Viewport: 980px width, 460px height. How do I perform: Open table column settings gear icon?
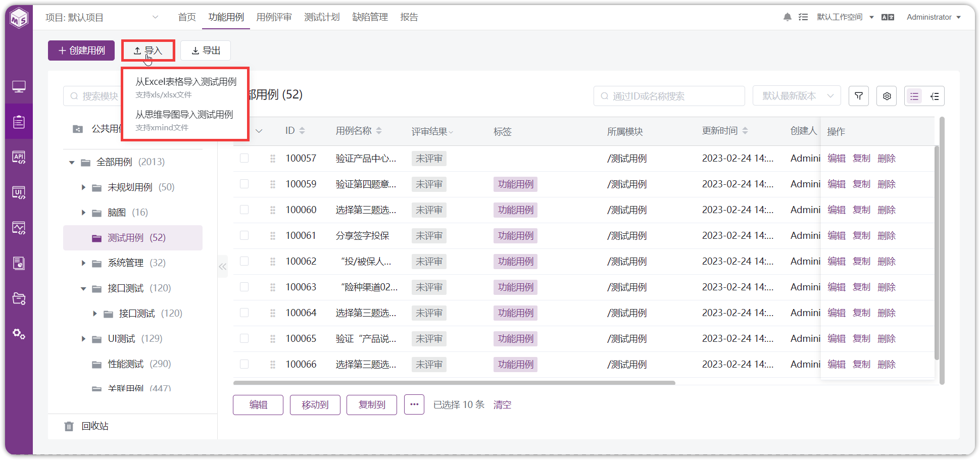887,96
